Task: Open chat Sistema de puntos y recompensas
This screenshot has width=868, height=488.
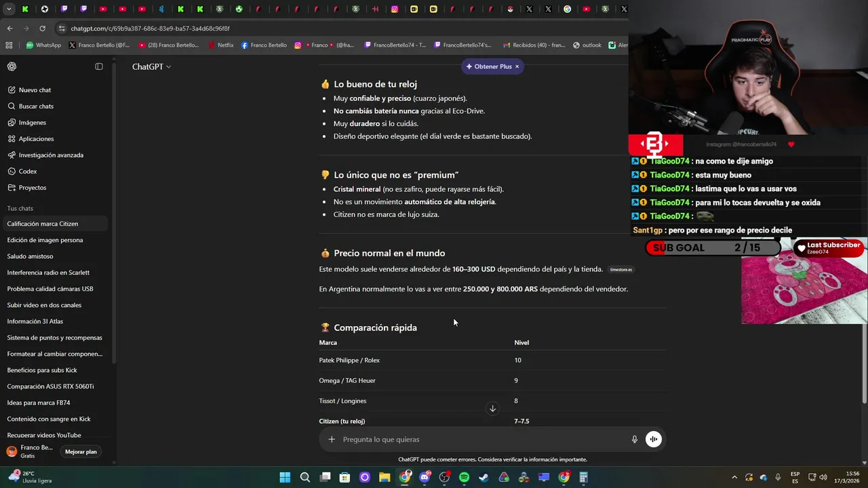Action: click(x=56, y=338)
